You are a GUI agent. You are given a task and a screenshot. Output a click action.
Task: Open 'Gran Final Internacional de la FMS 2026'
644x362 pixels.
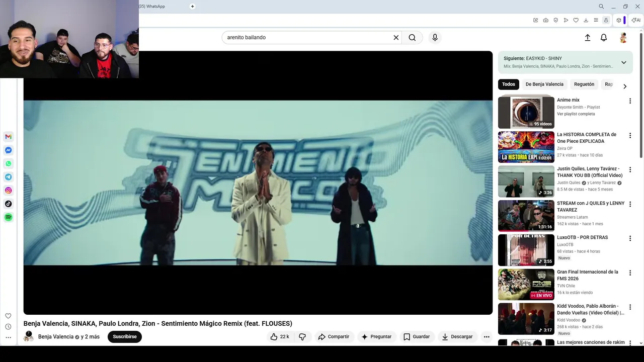point(587,275)
